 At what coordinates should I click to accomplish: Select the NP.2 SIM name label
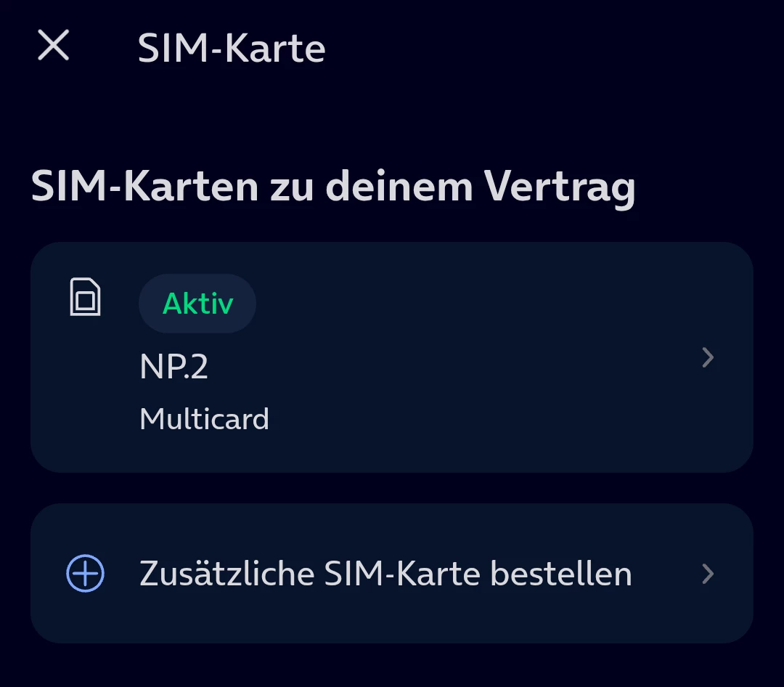pyautogui.click(x=173, y=366)
